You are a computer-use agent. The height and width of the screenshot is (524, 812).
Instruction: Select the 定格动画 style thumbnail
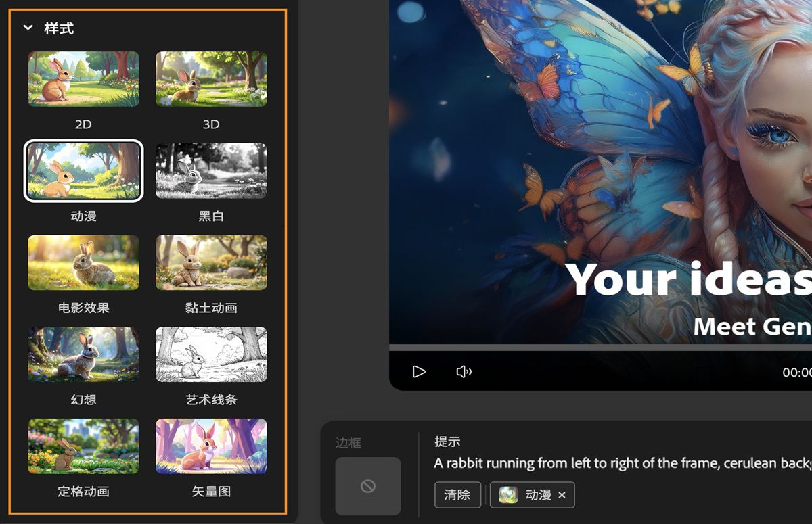tap(83, 446)
